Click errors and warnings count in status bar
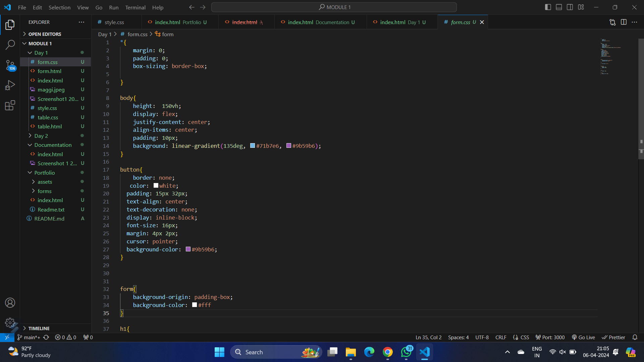 [x=66, y=337]
